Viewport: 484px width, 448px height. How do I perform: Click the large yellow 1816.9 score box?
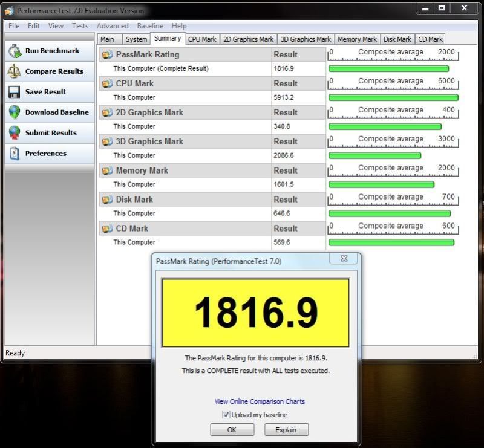pos(255,313)
